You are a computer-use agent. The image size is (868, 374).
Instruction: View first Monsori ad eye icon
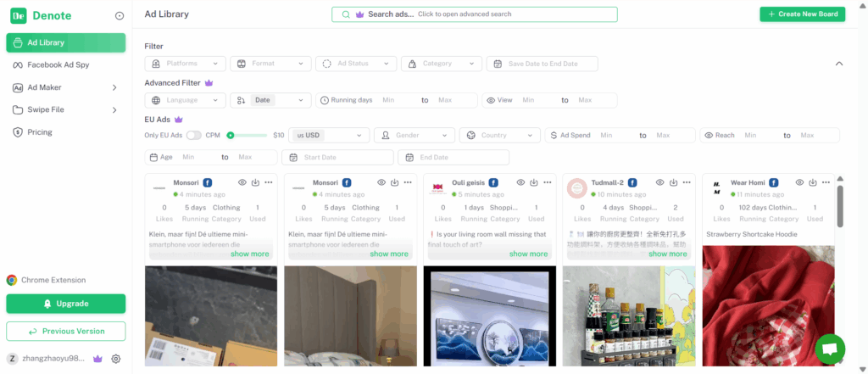[x=242, y=182]
